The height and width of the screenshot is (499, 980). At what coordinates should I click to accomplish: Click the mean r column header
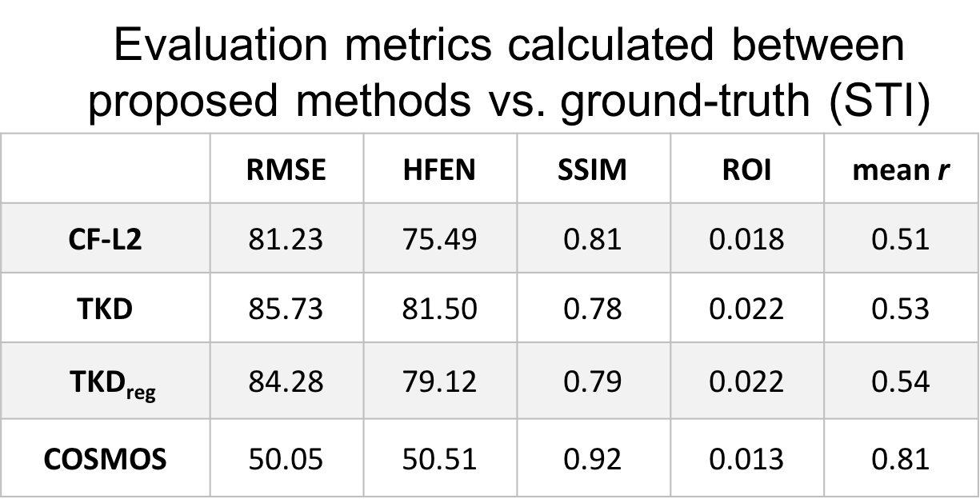[x=901, y=169]
